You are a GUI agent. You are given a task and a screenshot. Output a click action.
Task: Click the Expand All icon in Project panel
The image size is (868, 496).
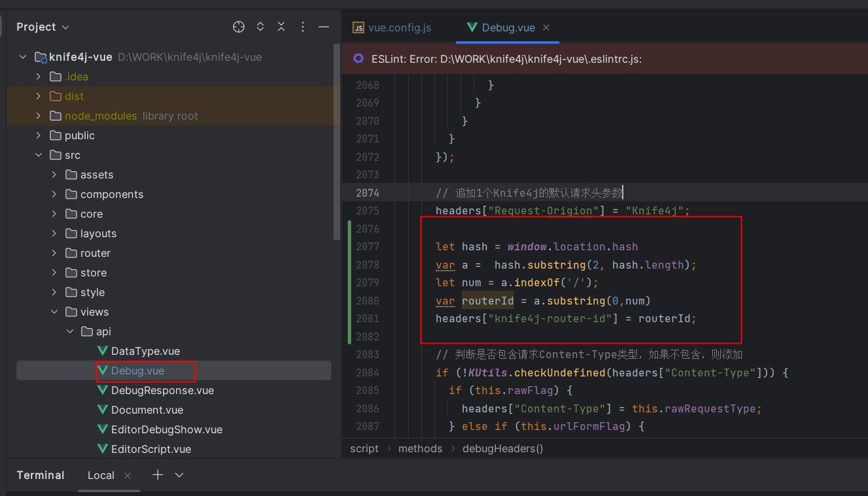[260, 27]
